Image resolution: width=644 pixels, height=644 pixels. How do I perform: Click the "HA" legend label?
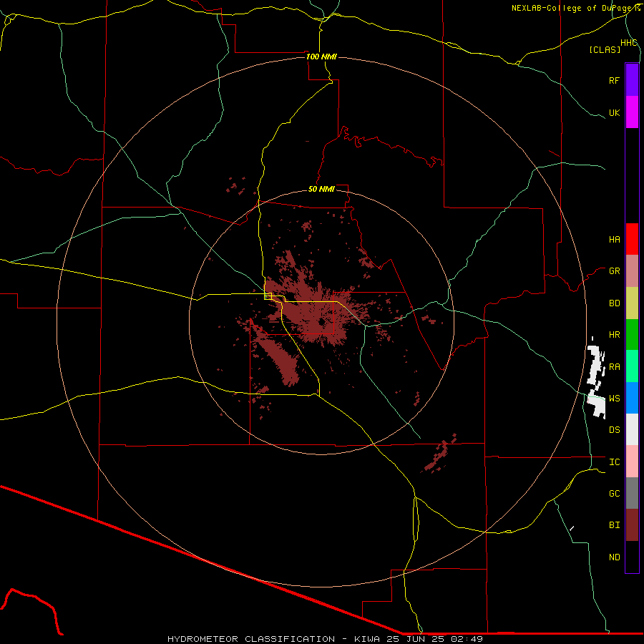click(615, 240)
